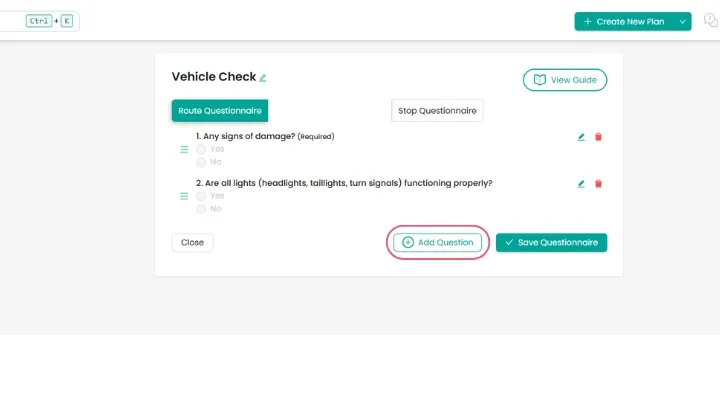Click the chat support icon at top right
Viewport: 720px width, 405px height.
[711, 20]
